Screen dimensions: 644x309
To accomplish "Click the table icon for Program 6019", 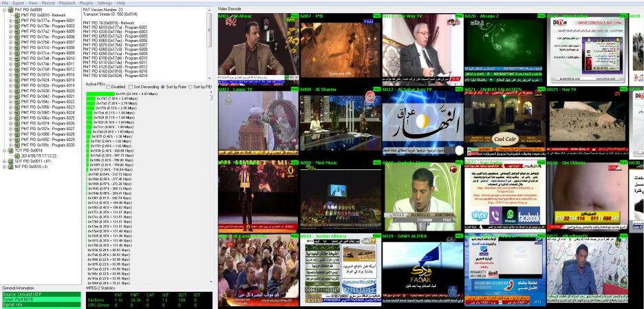I will click(17, 85).
